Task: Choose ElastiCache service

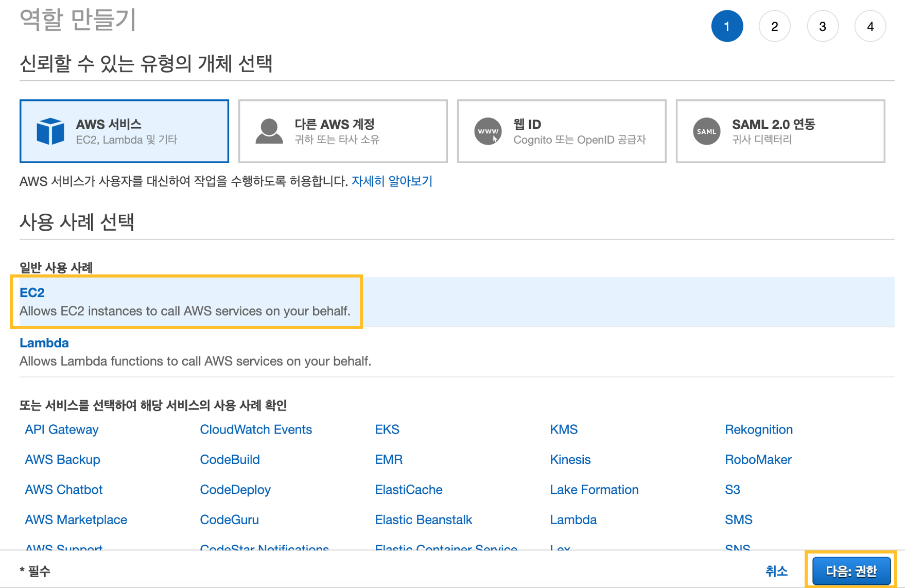Action: (409, 490)
